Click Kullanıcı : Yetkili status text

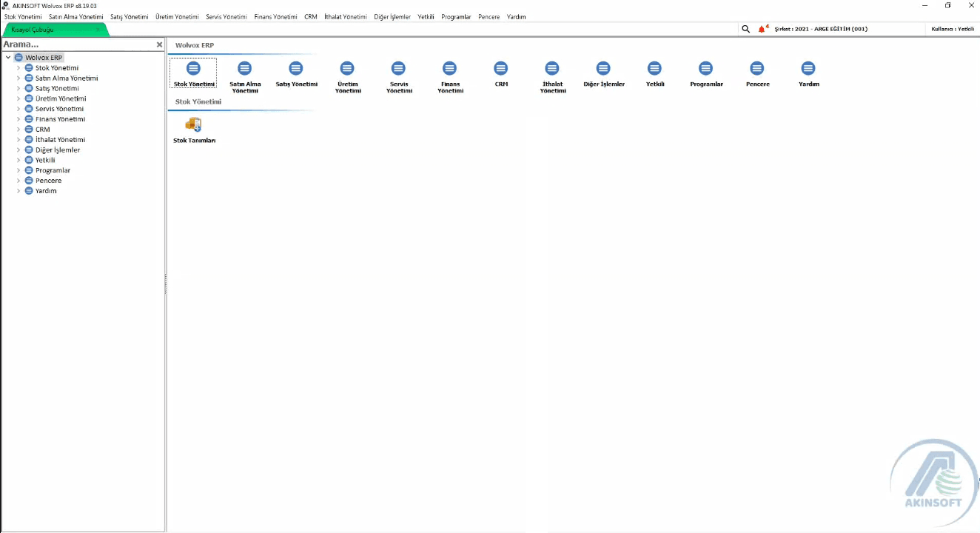point(953,29)
